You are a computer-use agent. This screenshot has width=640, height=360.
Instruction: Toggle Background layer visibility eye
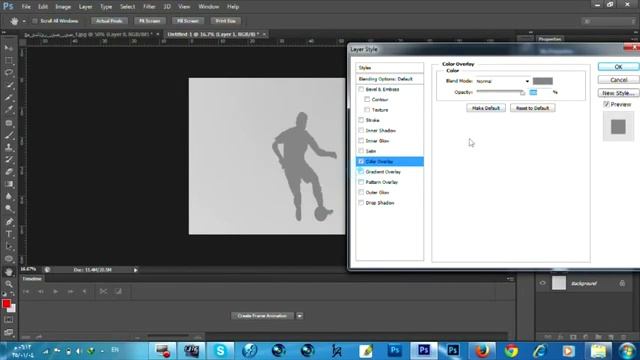(x=542, y=283)
